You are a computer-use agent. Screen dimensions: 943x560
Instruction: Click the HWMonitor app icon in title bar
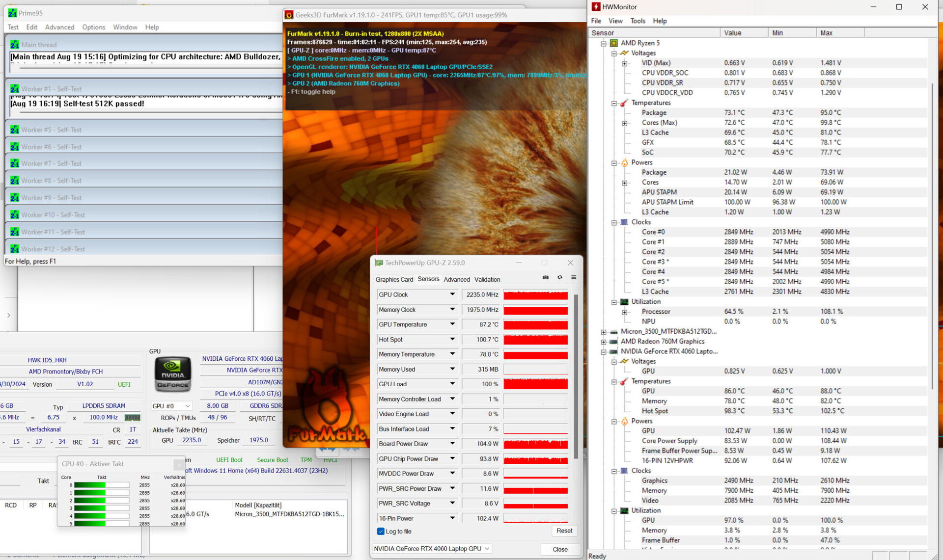pos(596,7)
